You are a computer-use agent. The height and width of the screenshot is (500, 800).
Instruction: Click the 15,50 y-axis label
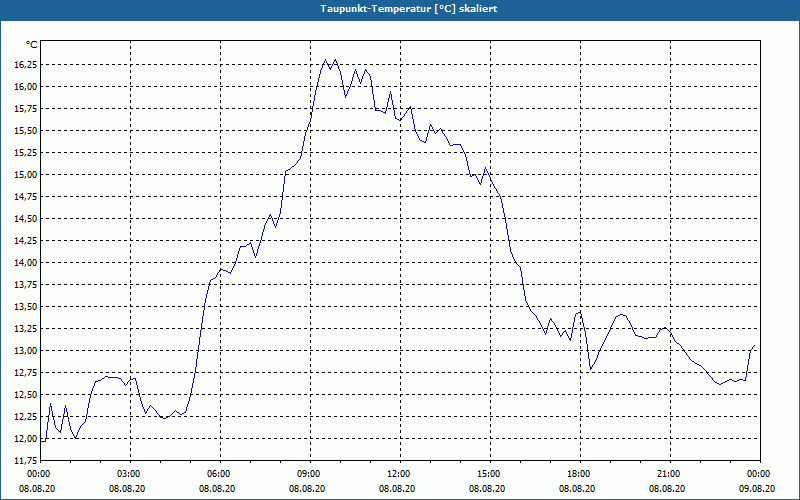click(26, 131)
